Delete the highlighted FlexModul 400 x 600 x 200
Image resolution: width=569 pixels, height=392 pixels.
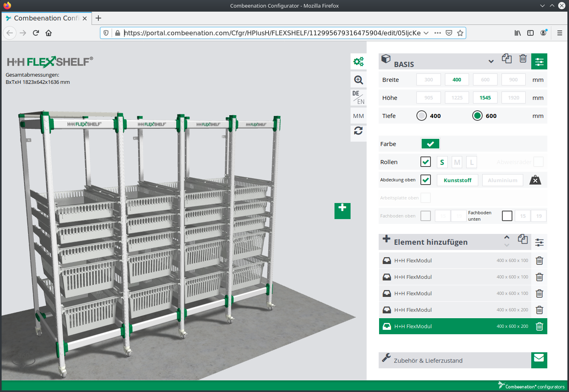coord(539,327)
